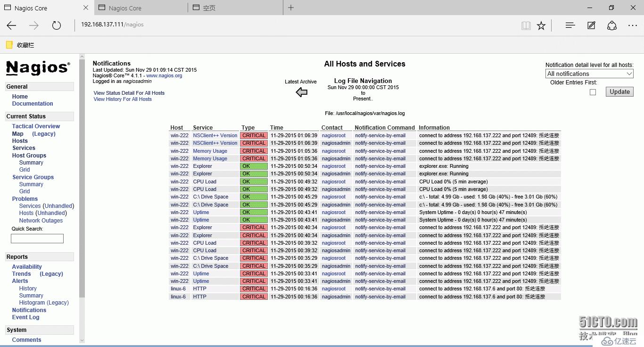This screenshot has width=644, height=347.
Task: Click the Service column header
Action: tap(203, 127)
